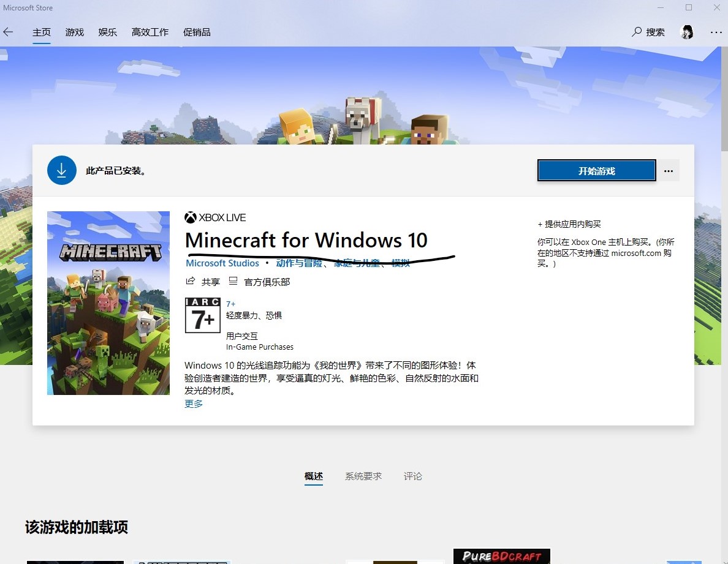Open ellipsis menu beside 开始游戏 button
The image size is (728, 564).
point(669,171)
